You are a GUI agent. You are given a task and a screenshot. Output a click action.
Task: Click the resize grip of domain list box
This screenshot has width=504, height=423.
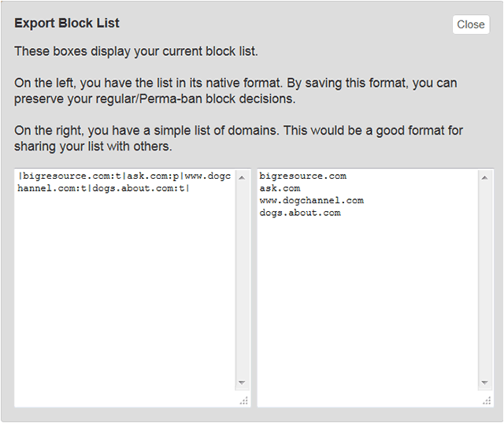[487, 400]
